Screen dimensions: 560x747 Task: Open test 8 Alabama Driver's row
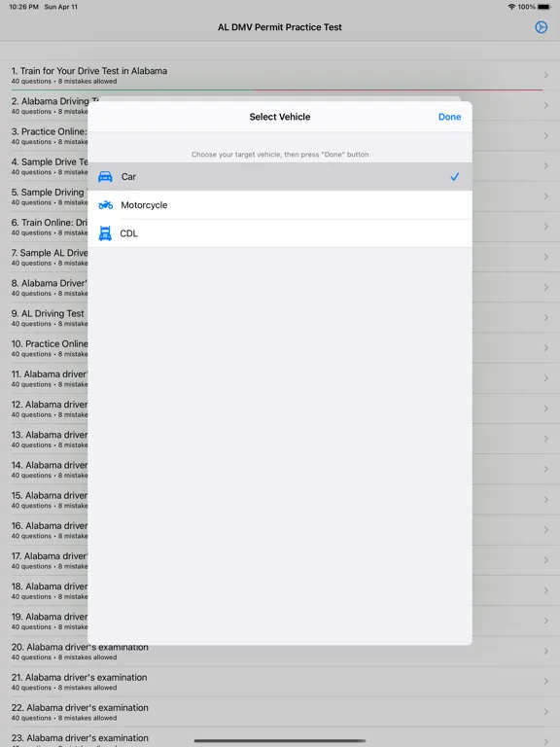click(x=44, y=287)
